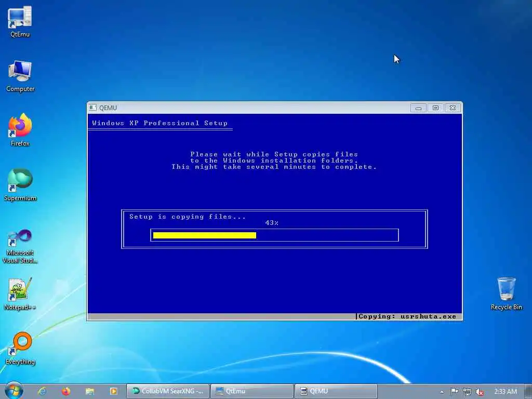
Task: Click the QEMU title bar text
Action: pos(108,108)
